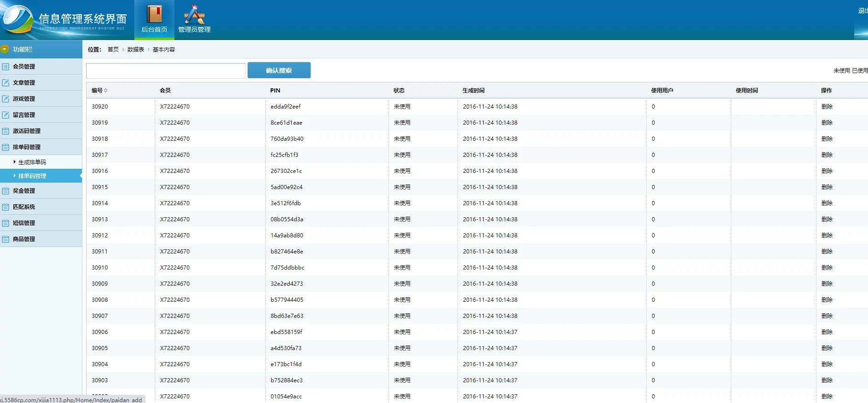Click the 文章管理 edit icon

tap(6, 83)
